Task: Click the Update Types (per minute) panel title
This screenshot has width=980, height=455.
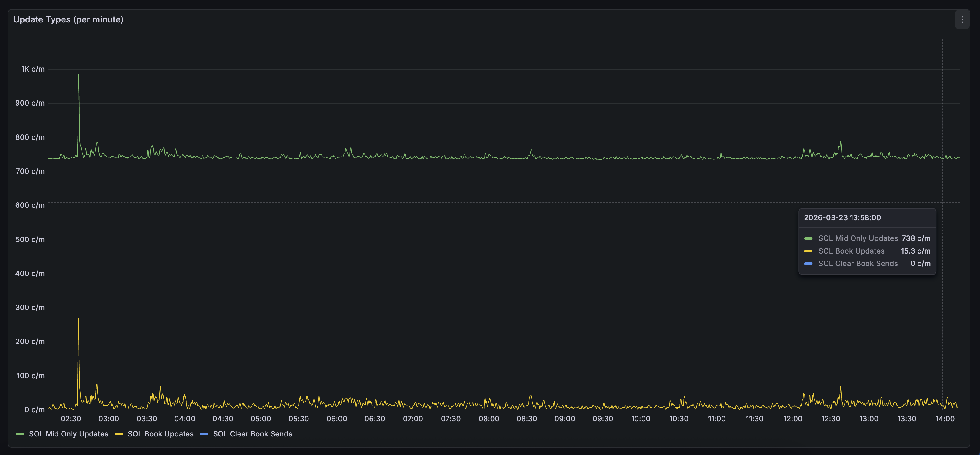Action: point(68,19)
